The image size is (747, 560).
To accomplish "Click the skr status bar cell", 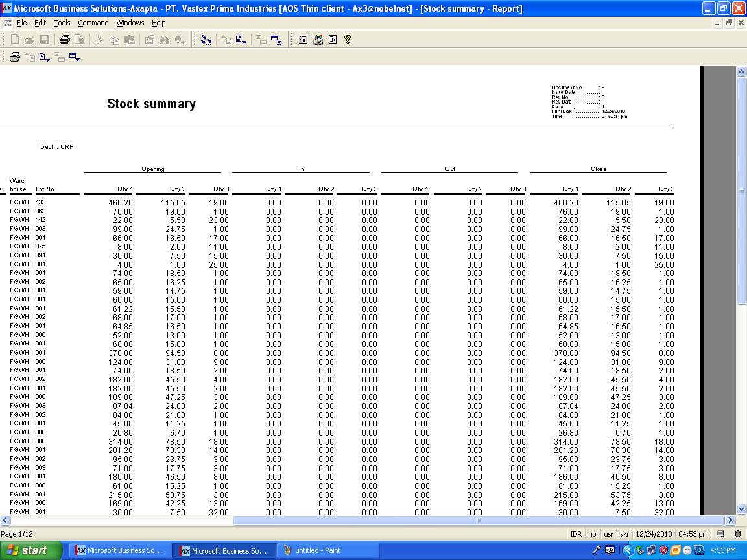I will [x=624, y=534].
